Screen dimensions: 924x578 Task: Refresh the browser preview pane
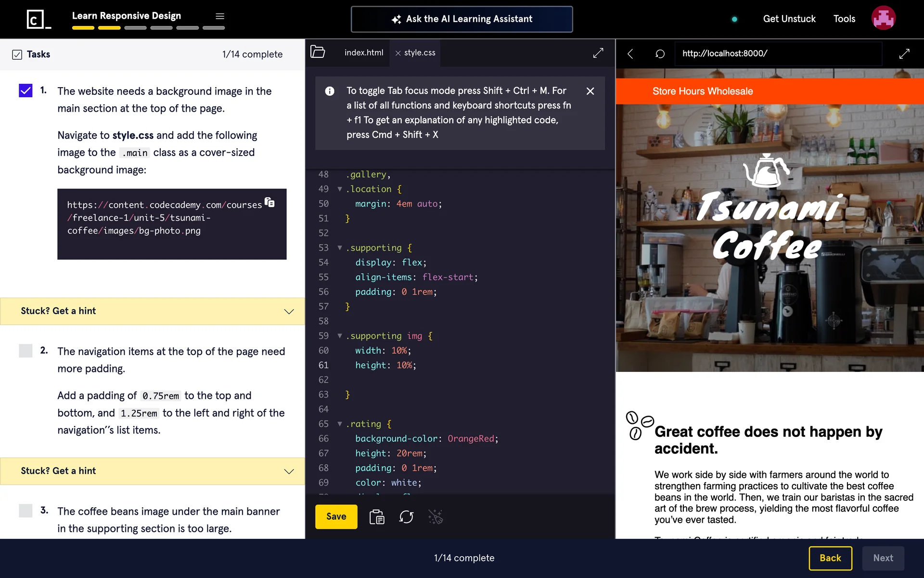point(660,53)
